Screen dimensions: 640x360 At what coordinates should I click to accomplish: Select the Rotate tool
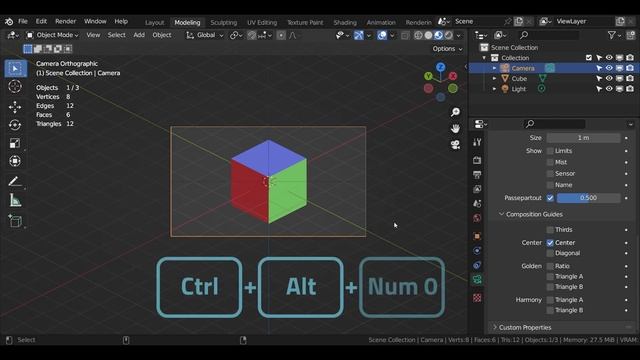point(15,125)
